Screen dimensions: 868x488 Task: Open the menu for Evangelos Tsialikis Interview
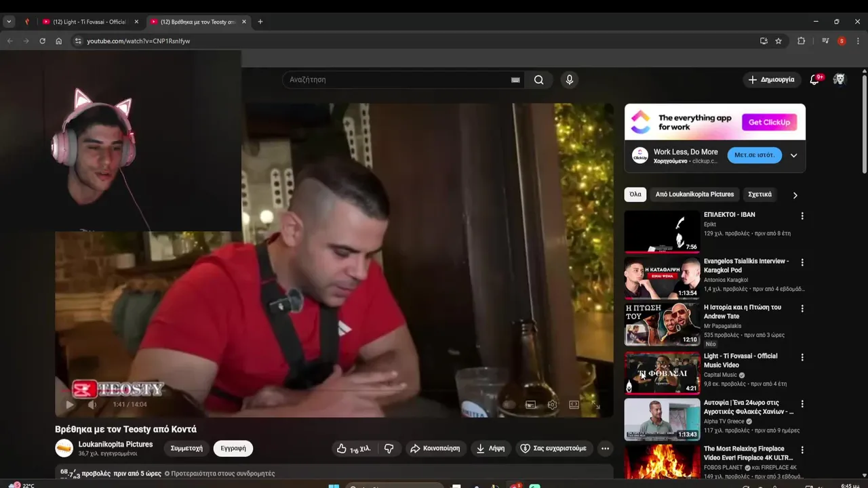point(802,262)
